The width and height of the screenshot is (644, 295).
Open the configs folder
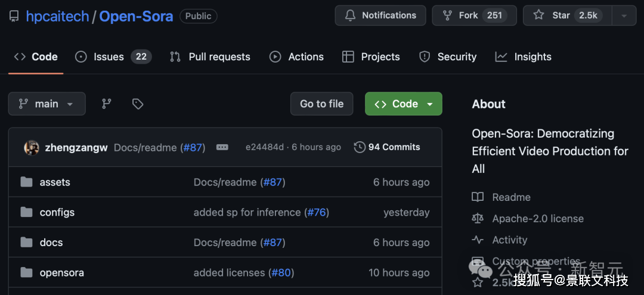(57, 213)
